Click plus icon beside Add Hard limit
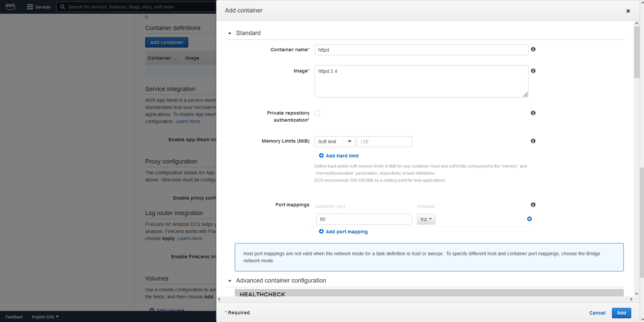644x322 pixels. [x=321, y=155]
